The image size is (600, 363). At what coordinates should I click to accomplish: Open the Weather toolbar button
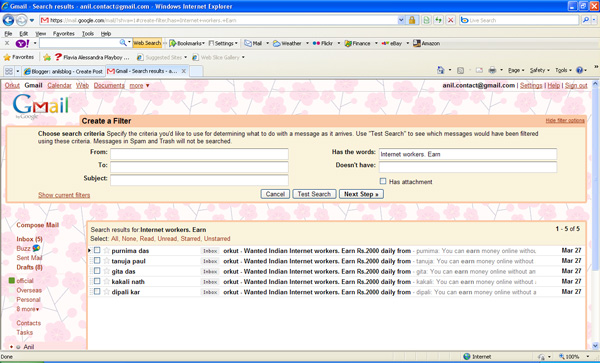pyautogui.click(x=287, y=44)
